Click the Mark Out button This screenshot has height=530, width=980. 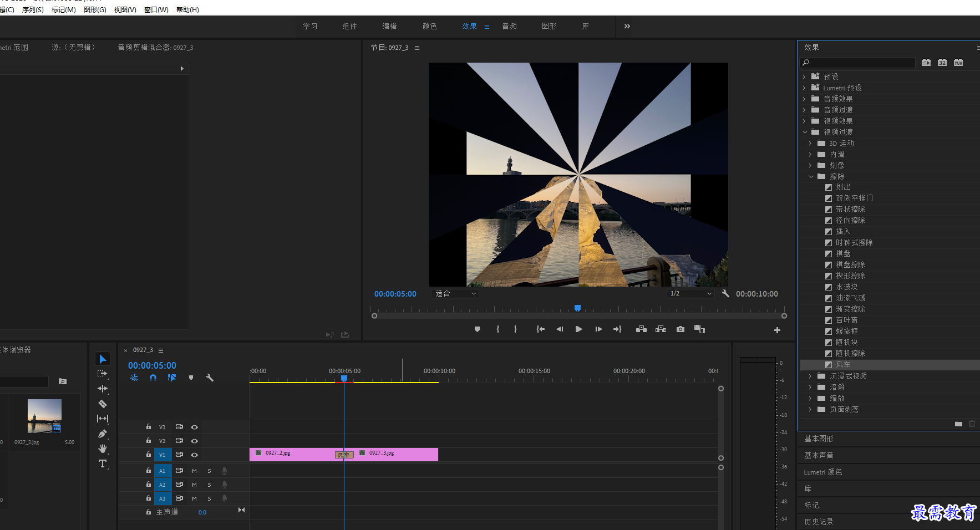coord(515,329)
